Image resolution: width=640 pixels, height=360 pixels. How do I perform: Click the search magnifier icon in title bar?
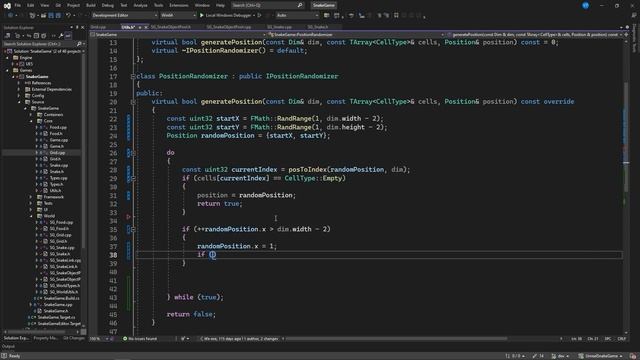pyautogui.click(x=300, y=5)
